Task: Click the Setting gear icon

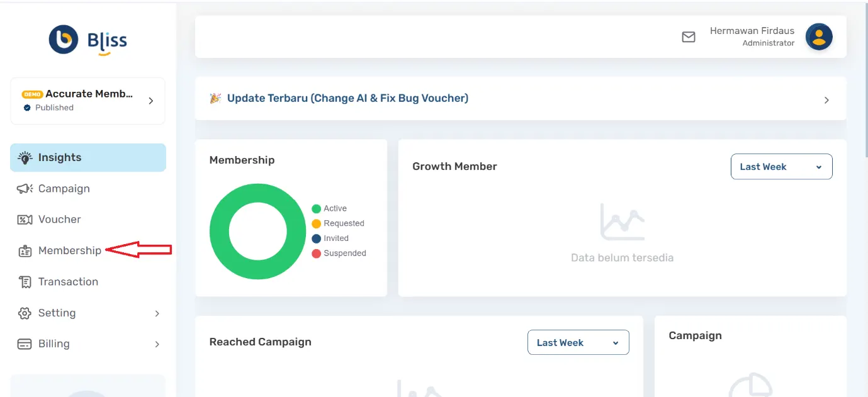Action: pos(25,313)
